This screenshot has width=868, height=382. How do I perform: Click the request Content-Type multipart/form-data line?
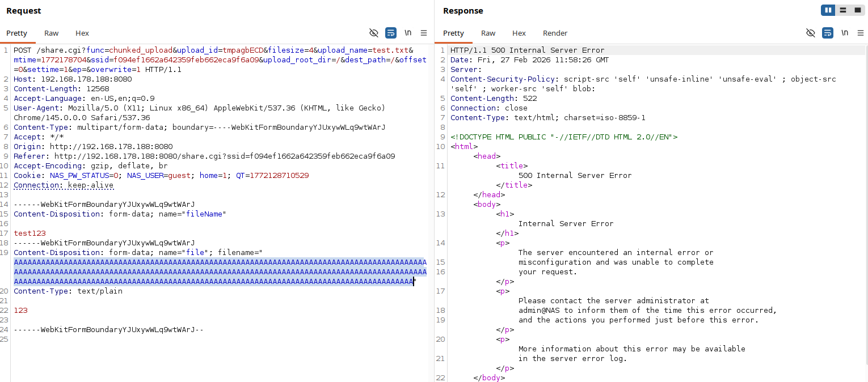200,127
